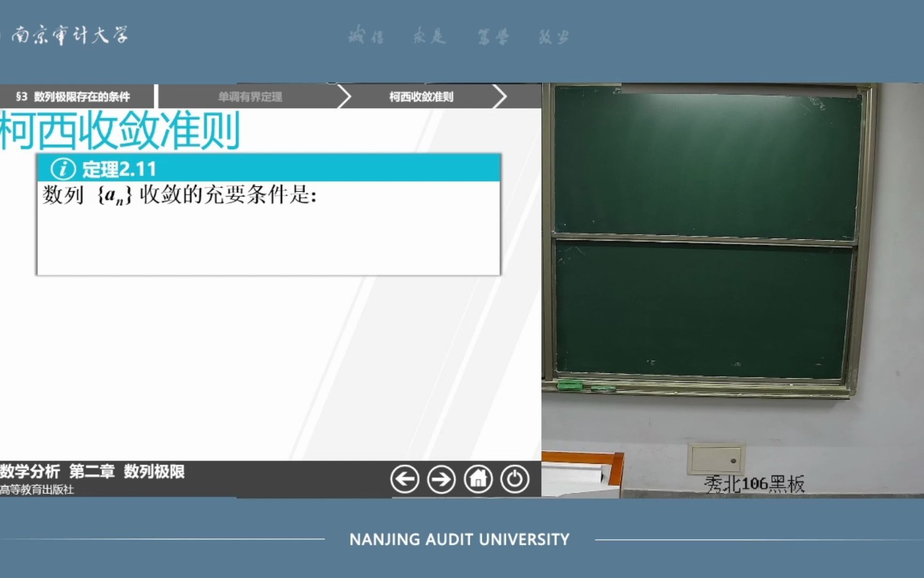This screenshot has width=924, height=578.
Task: Exit presentation using power icon
Action: pyautogui.click(x=515, y=479)
